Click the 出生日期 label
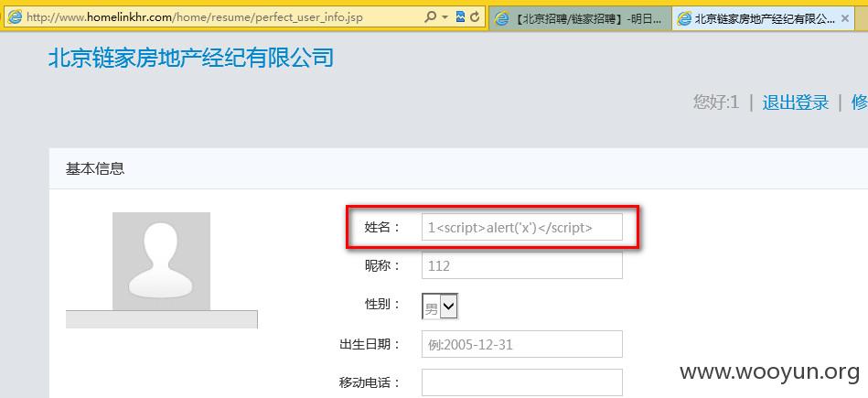 370,344
